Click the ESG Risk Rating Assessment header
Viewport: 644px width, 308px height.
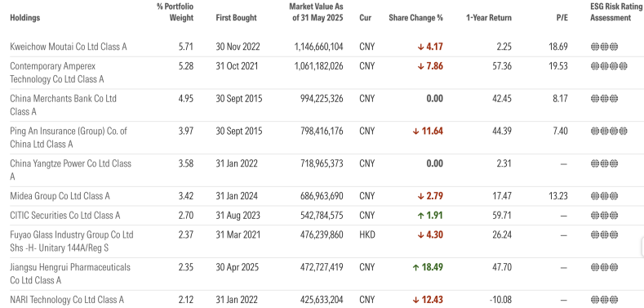tap(616, 12)
